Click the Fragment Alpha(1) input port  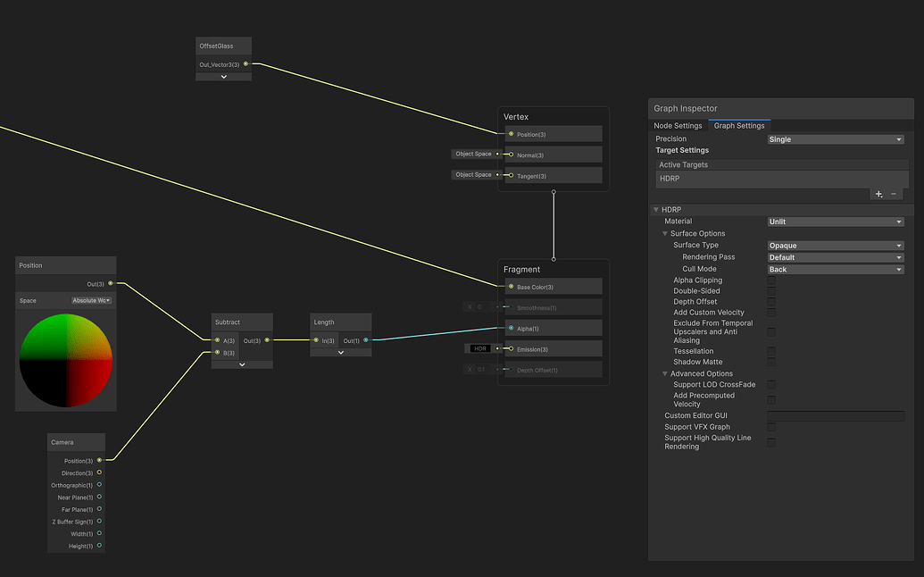point(511,329)
